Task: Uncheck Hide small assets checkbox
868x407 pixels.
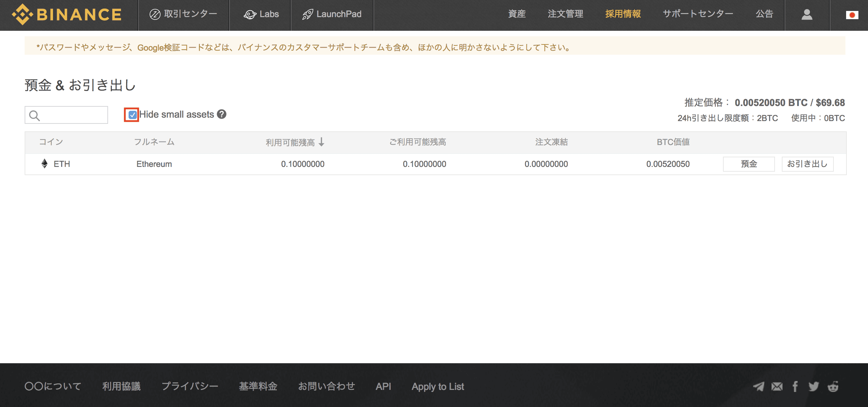Action: 132,115
